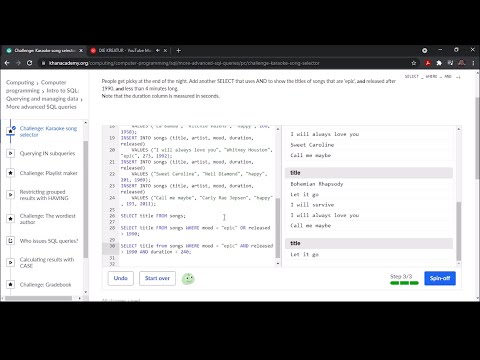Click Bohemian Rhapsody in the results
This screenshot has width=480, height=360.
point(317,184)
